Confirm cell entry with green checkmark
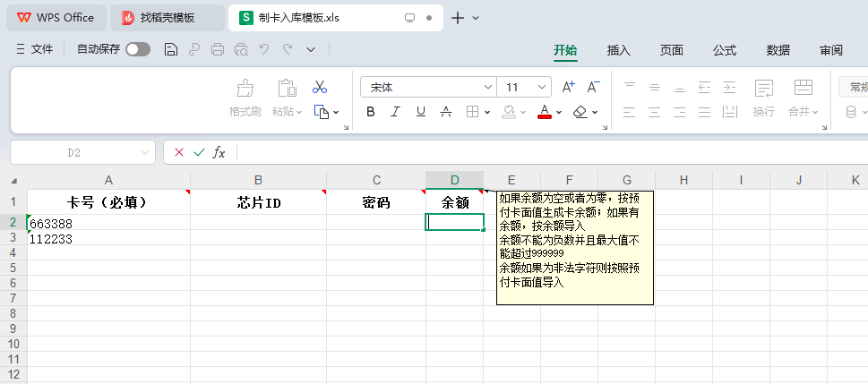The image size is (868, 384). pos(199,152)
